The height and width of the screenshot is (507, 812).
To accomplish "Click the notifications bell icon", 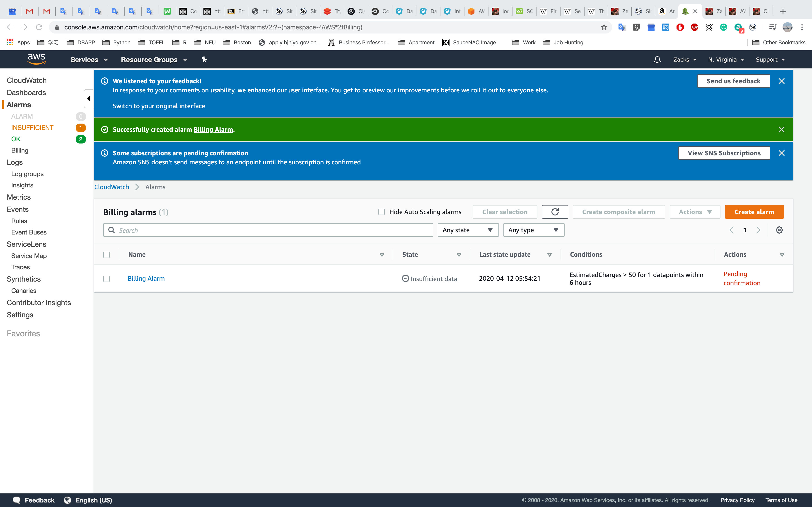I will (x=657, y=60).
